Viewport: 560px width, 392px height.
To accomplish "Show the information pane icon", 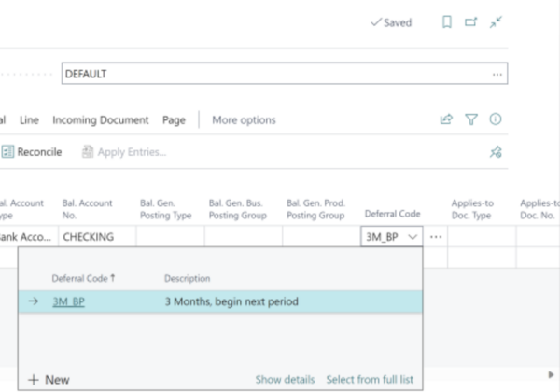I will coord(496,119).
